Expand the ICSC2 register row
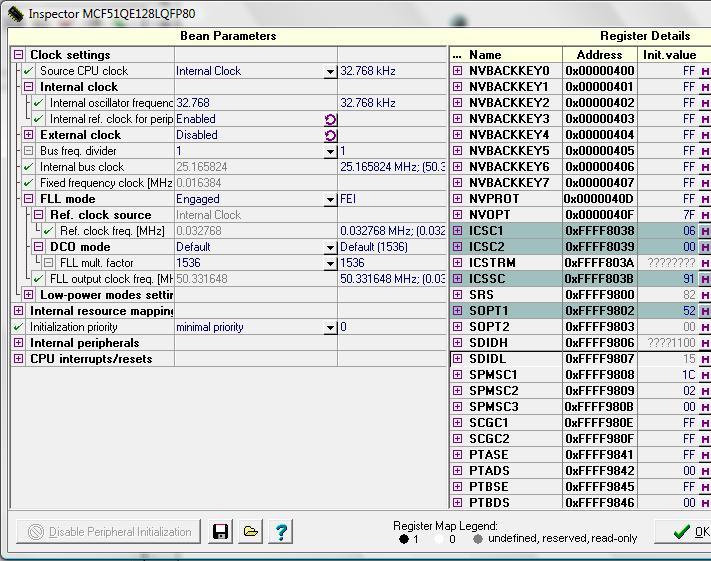 coord(458,247)
